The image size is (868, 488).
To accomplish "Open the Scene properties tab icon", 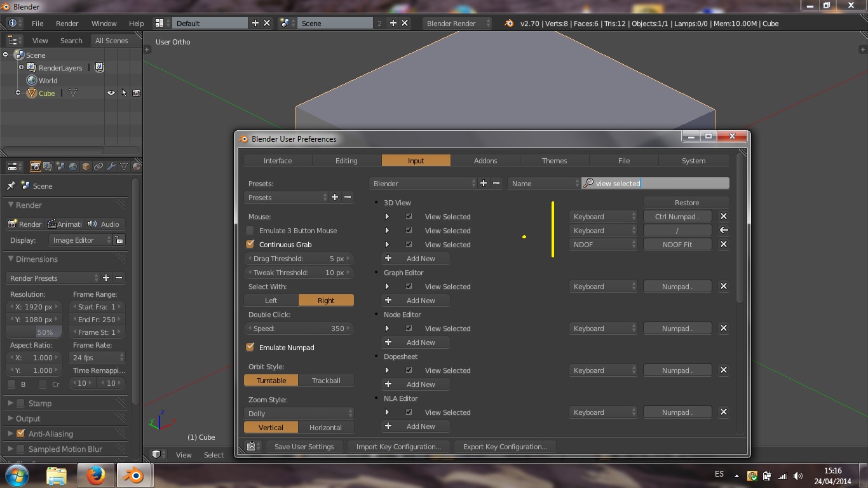I will pyautogui.click(x=60, y=166).
